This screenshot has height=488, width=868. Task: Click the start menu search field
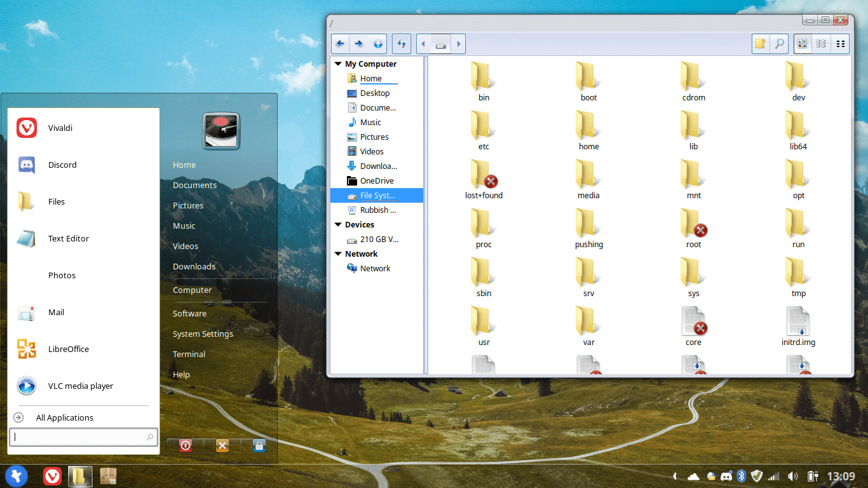[83, 437]
